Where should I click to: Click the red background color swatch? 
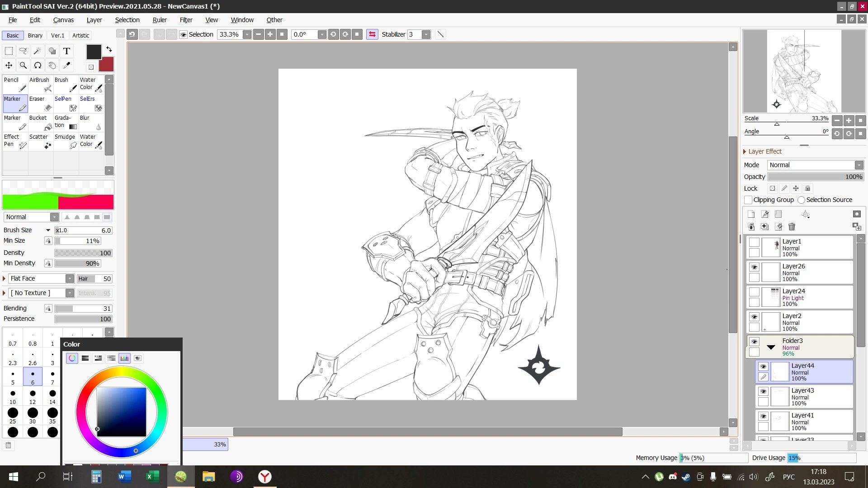tap(107, 65)
